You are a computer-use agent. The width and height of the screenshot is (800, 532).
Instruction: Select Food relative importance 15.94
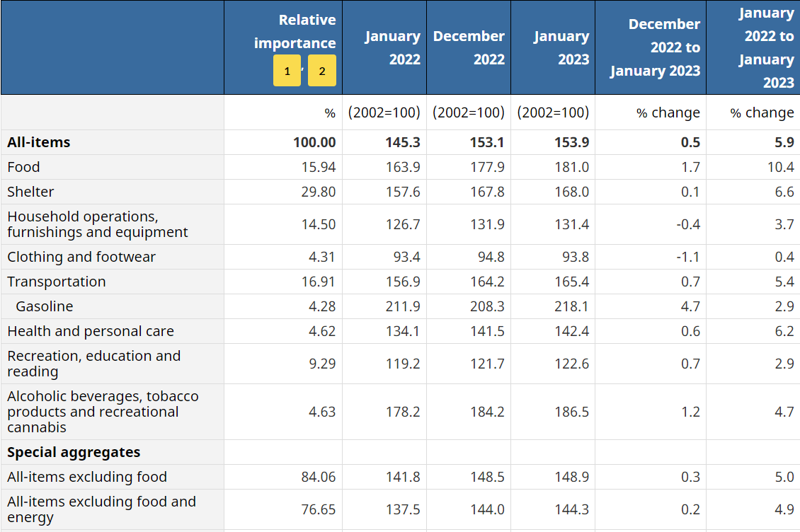tap(319, 167)
